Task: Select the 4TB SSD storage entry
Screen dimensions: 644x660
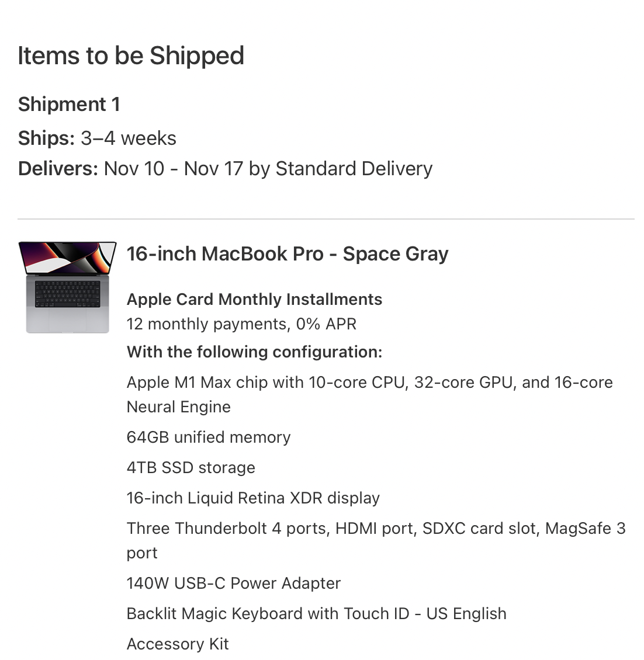Action: point(191,468)
